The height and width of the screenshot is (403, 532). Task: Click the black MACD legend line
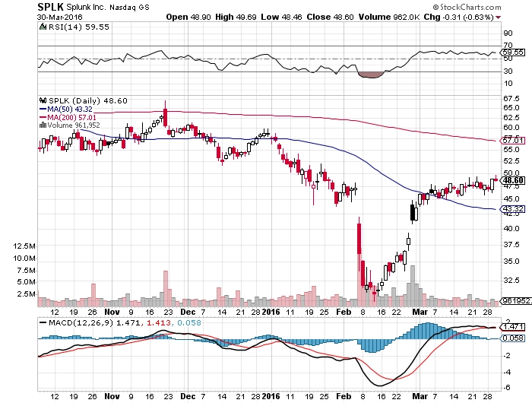(43, 322)
